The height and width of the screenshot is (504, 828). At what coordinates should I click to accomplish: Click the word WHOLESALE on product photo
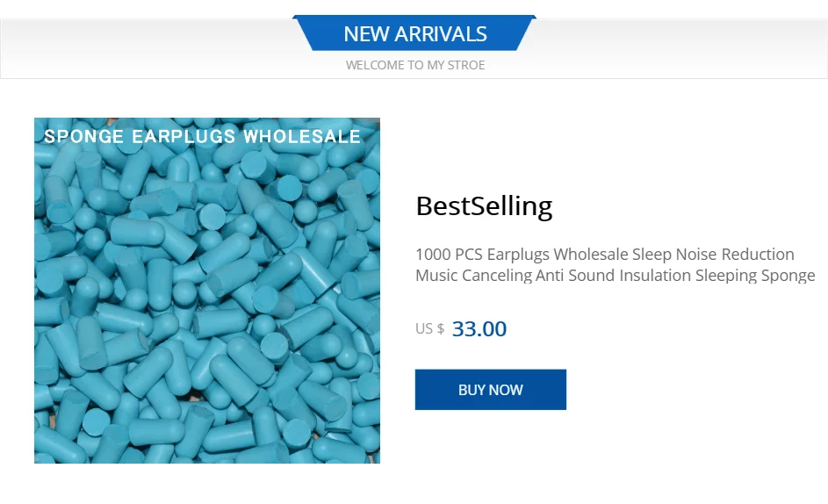(x=302, y=136)
